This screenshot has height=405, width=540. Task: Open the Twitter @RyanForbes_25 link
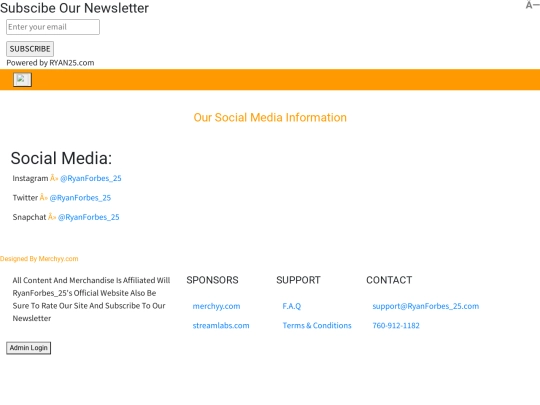click(x=80, y=198)
